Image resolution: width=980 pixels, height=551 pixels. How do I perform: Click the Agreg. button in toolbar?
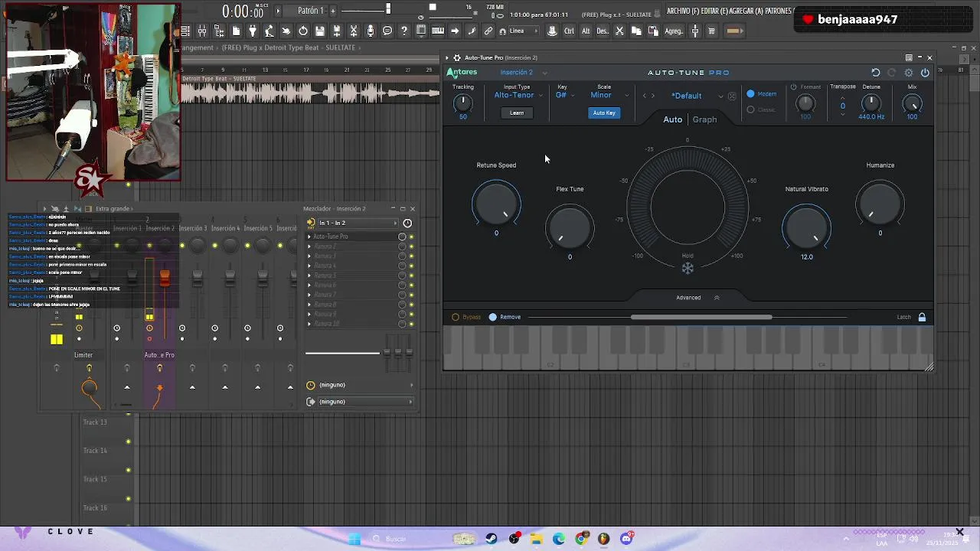pos(674,31)
